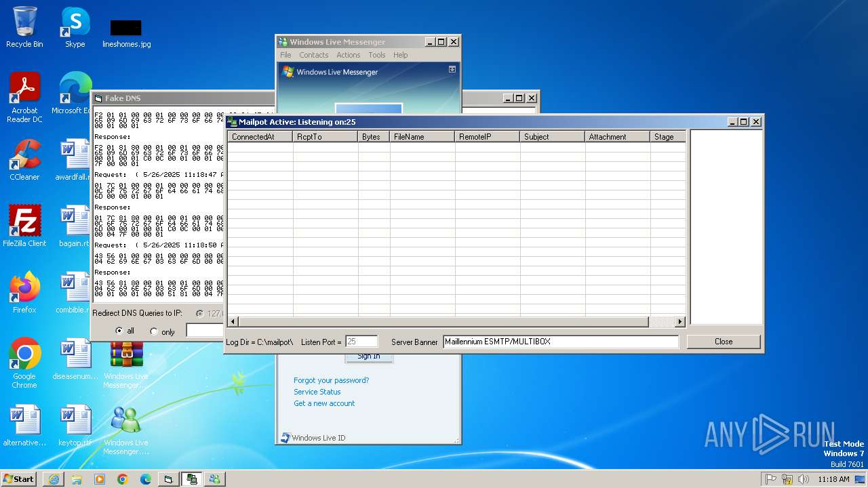The width and height of the screenshot is (868, 488).
Task: Click the Mailpot table's right scroll arrow
Action: (x=680, y=322)
